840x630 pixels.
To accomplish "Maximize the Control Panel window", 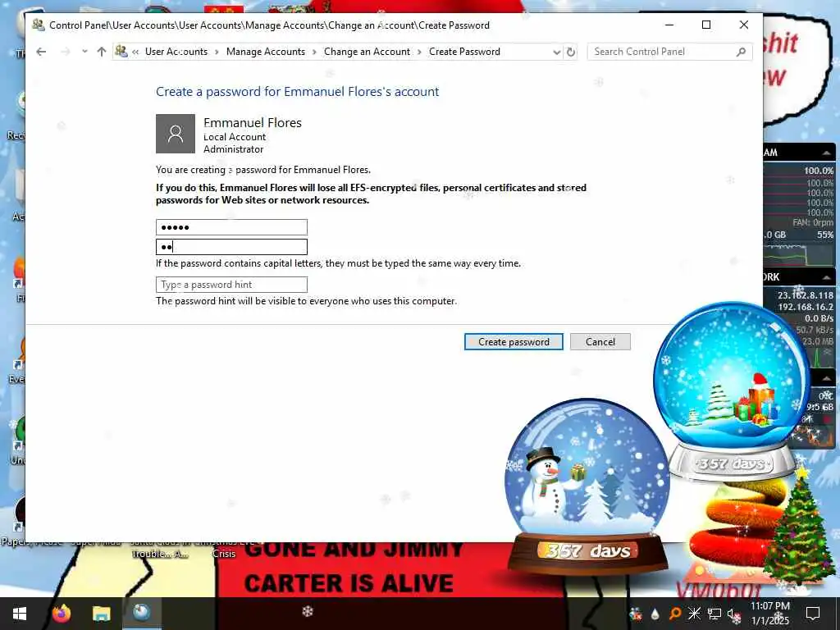I will point(706,25).
